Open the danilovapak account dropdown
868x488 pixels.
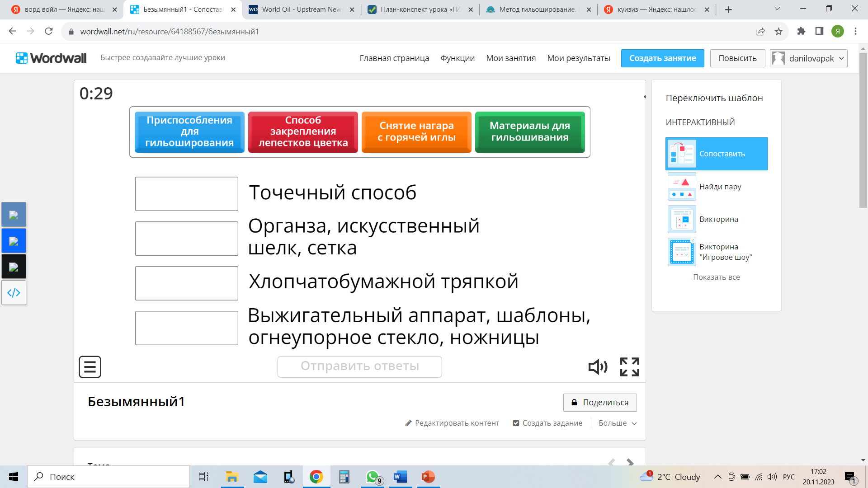click(808, 58)
